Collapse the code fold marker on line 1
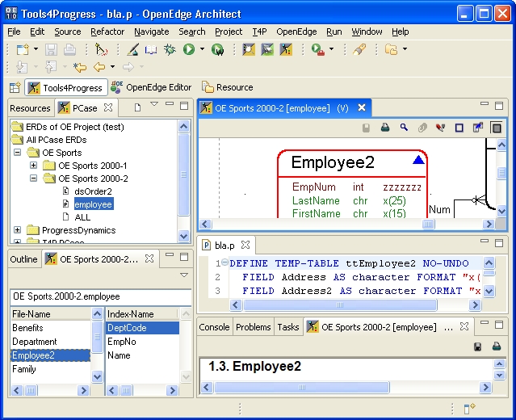 tap(224, 262)
